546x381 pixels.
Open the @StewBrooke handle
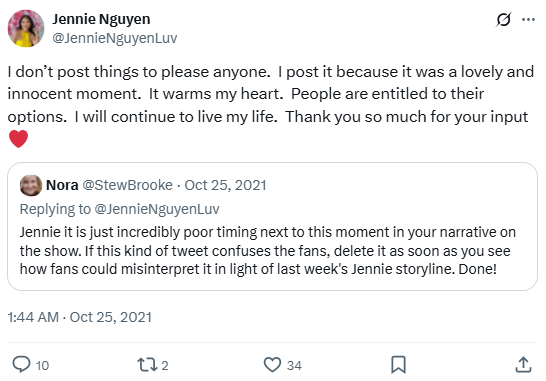(127, 185)
